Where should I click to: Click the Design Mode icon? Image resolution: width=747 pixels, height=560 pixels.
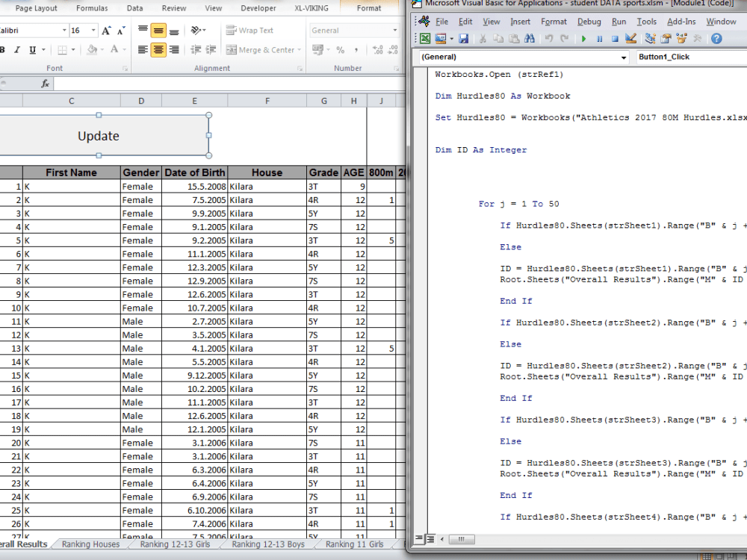click(x=630, y=40)
